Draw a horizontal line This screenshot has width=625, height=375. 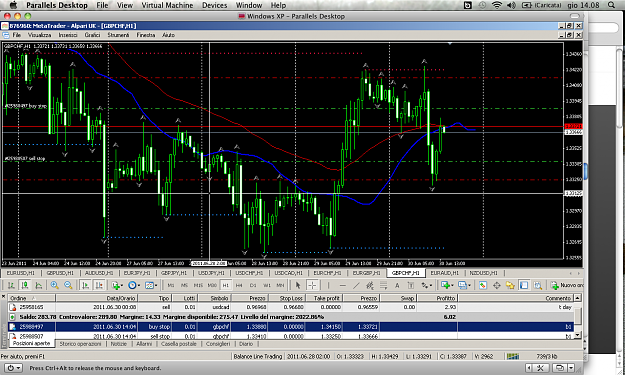(342, 285)
